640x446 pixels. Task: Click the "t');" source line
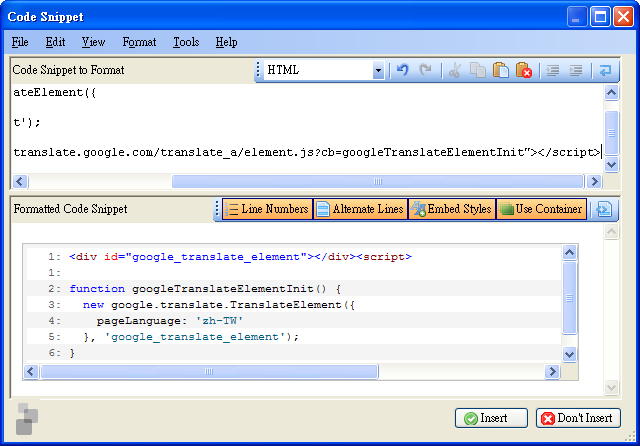pyautogui.click(x=27, y=122)
